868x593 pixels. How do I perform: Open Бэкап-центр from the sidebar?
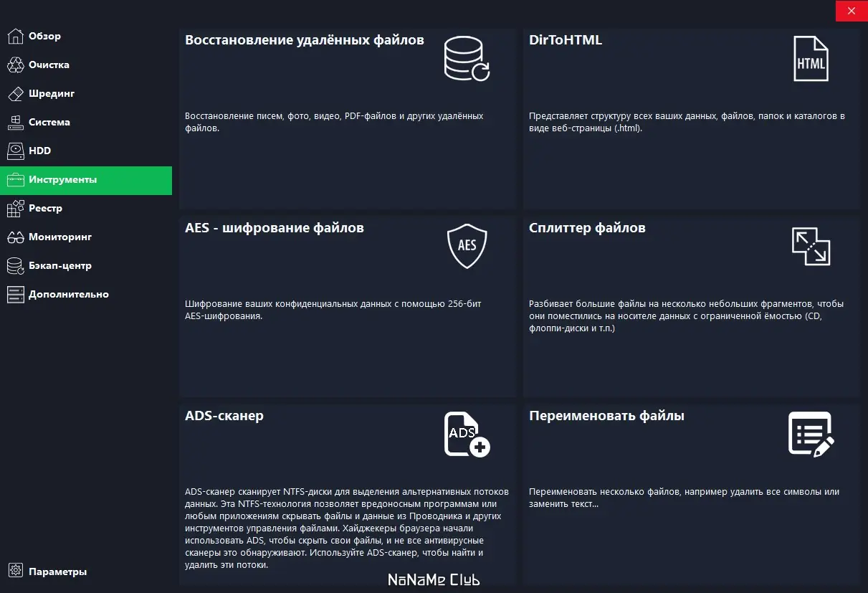pos(86,266)
